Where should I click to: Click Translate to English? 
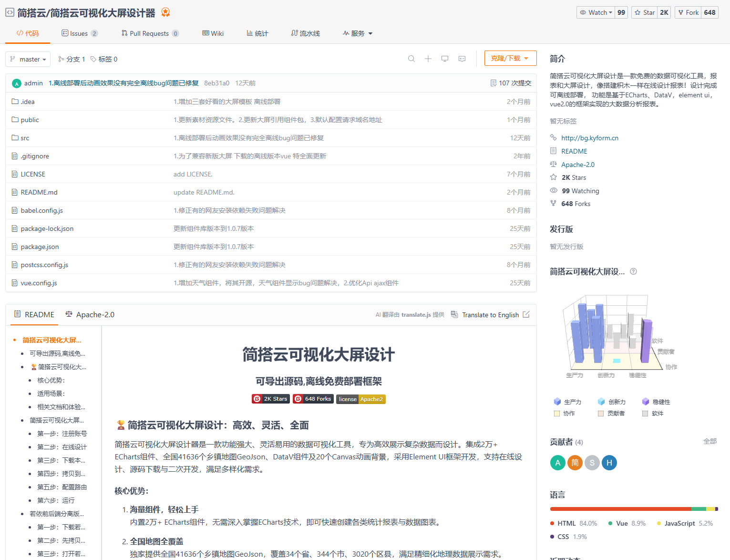[490, 315]
